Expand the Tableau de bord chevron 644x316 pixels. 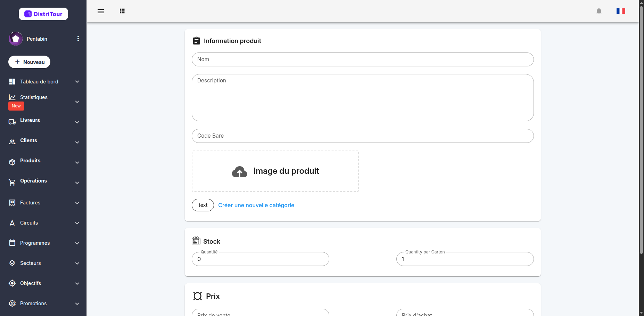pyautogui.click(x=77, y=82)
